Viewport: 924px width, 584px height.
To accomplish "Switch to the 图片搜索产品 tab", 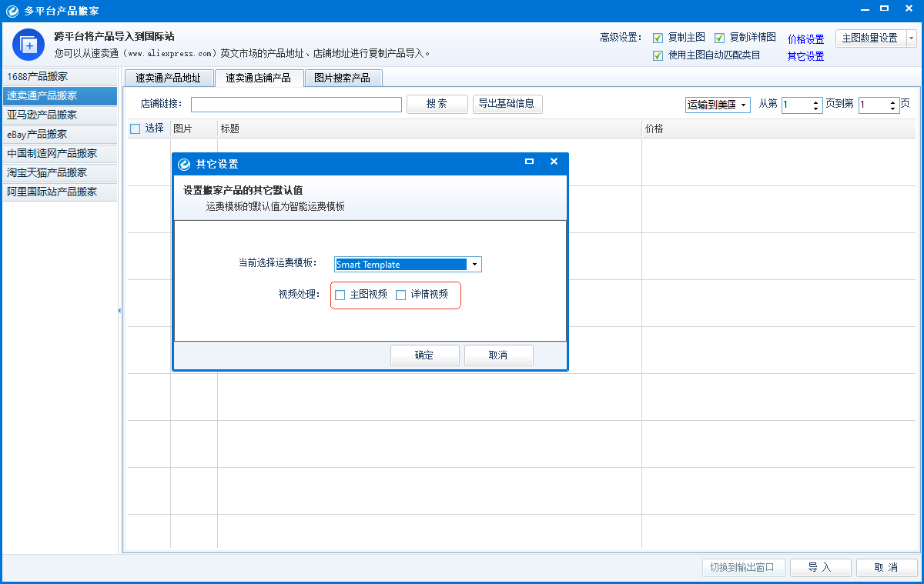I will tap(343, 78).
